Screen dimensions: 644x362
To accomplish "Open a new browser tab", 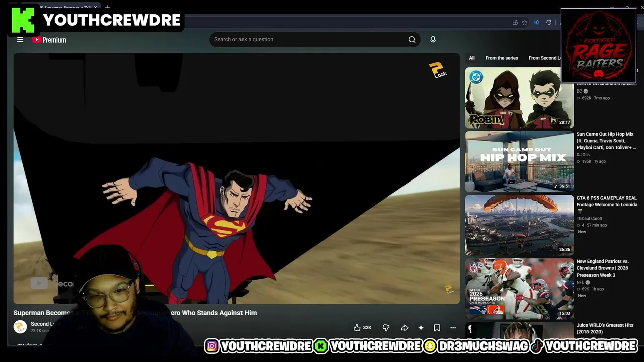I will [107, 8].
